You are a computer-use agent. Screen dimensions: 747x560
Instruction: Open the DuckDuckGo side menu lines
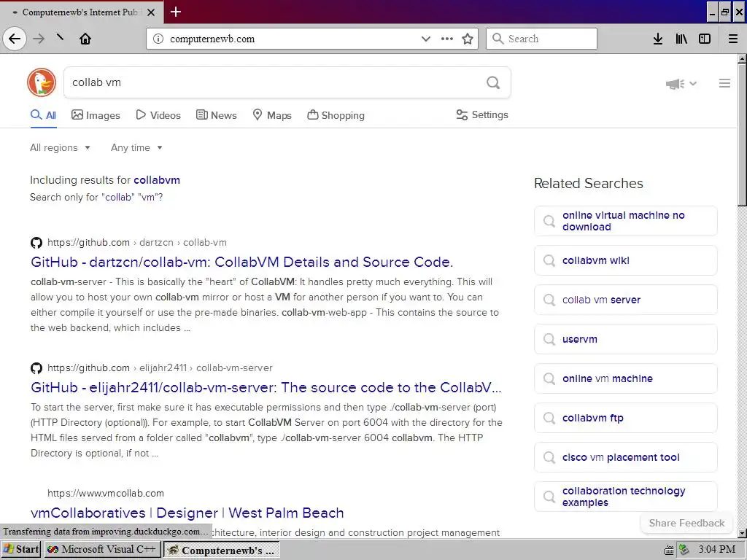[x=724, y=83]
